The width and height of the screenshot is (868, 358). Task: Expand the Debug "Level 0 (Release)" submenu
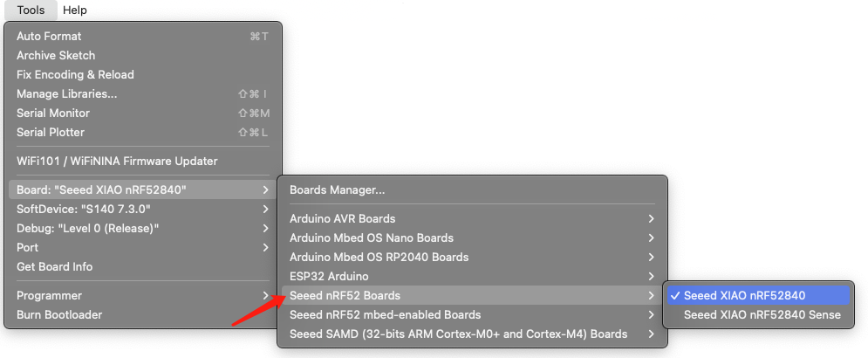click(142, 228)
